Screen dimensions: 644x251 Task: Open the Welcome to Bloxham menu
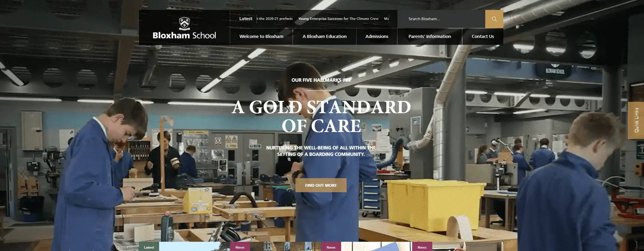pyautogui.click(x=261, y=36)
